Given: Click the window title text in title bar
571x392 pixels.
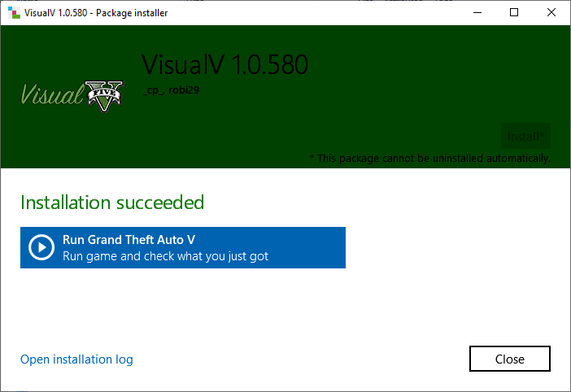Looking at the screenshot, I should 102,12.
